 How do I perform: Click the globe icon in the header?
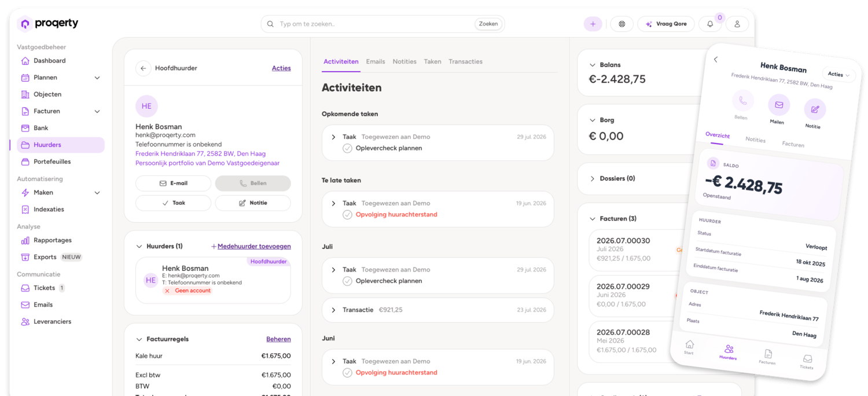tap(622, 24)
